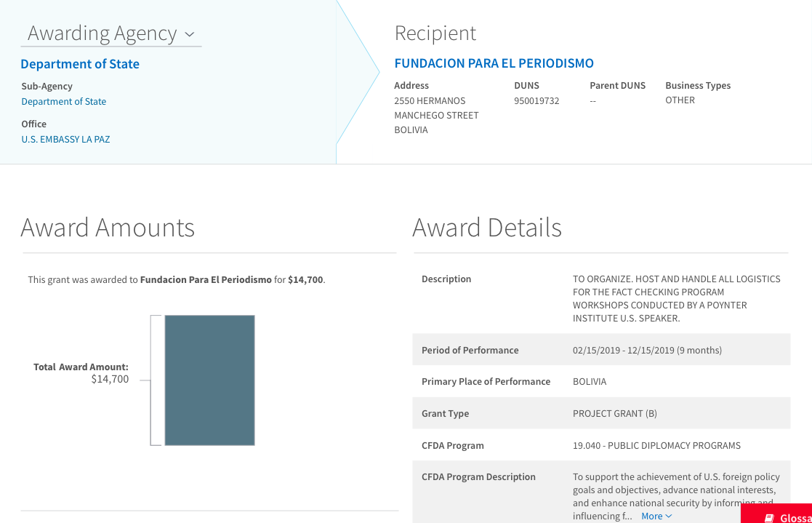Click the $14,700 label beside the chart
812x523 pixels.
[x=110, y=379]
